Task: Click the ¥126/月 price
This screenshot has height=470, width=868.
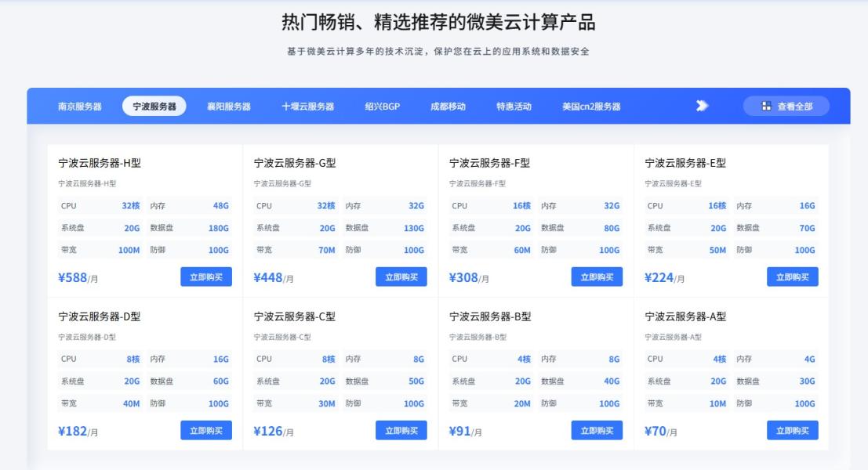Action: pyautogui.click(x=274, y=432)
